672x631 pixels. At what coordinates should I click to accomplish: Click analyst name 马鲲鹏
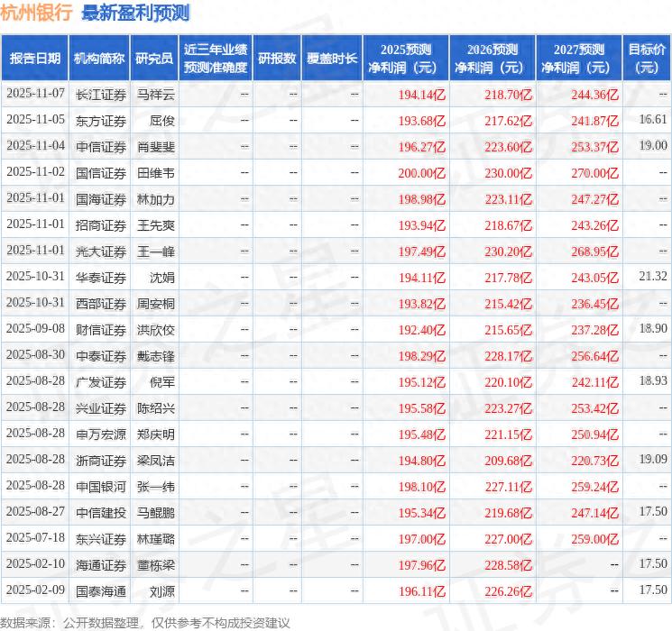coord(155,512)
